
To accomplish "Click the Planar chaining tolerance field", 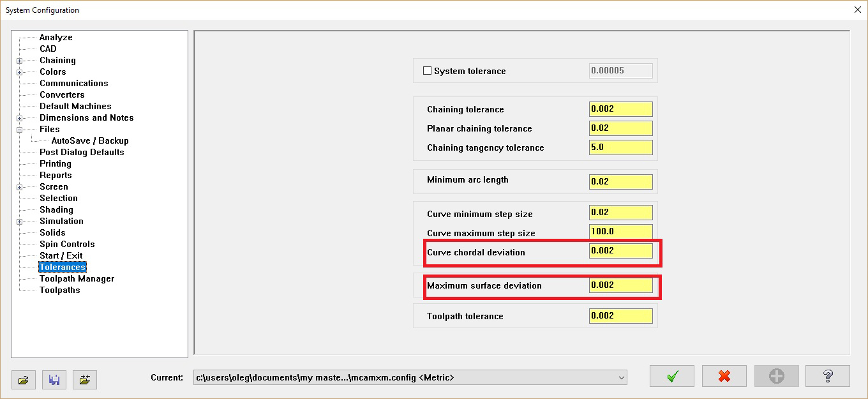I will [x=621, y=128].
